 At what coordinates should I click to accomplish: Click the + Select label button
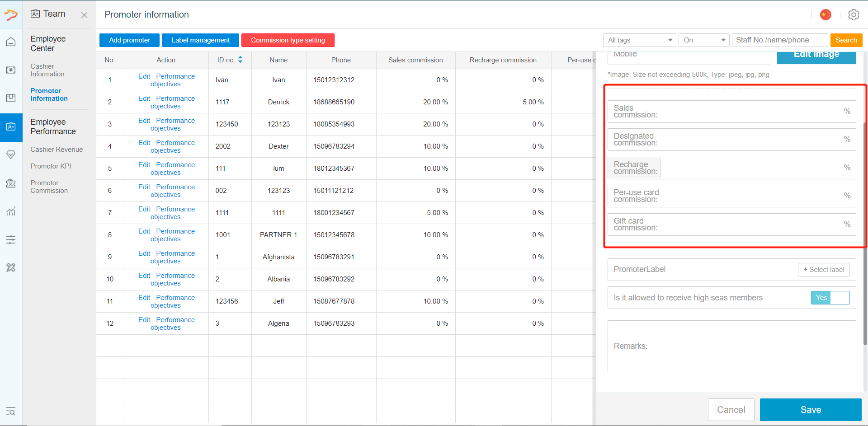click(824, 270)
